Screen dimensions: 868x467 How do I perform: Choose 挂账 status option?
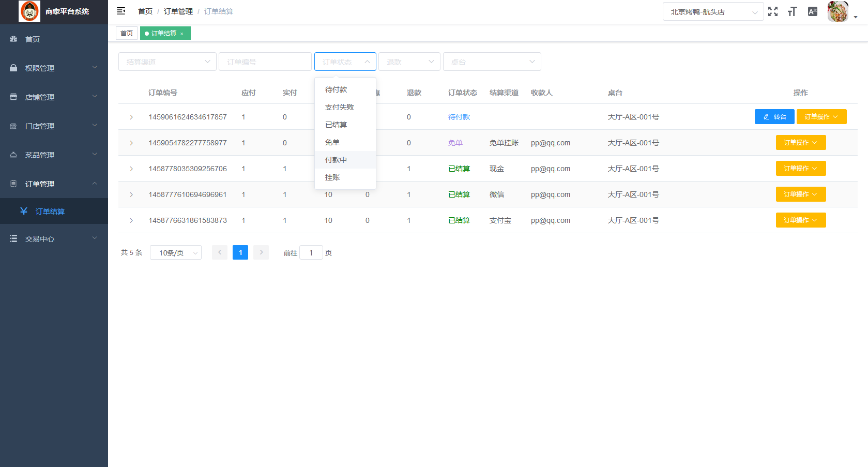pos(345,177)
